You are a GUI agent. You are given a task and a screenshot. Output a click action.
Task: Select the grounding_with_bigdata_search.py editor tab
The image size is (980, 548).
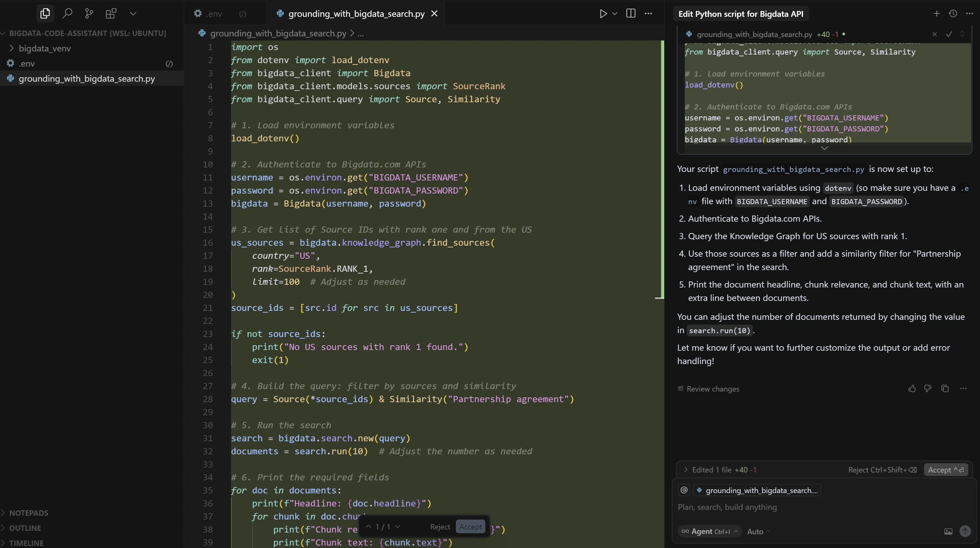coord(356,14)
